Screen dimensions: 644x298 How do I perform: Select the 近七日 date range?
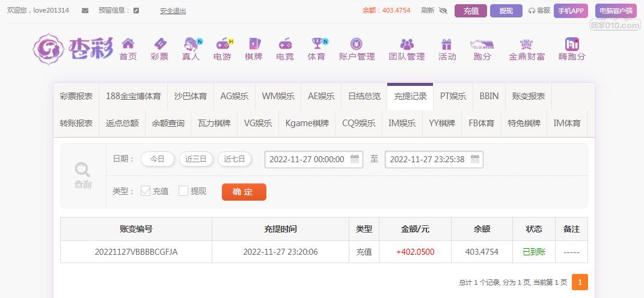235,159
